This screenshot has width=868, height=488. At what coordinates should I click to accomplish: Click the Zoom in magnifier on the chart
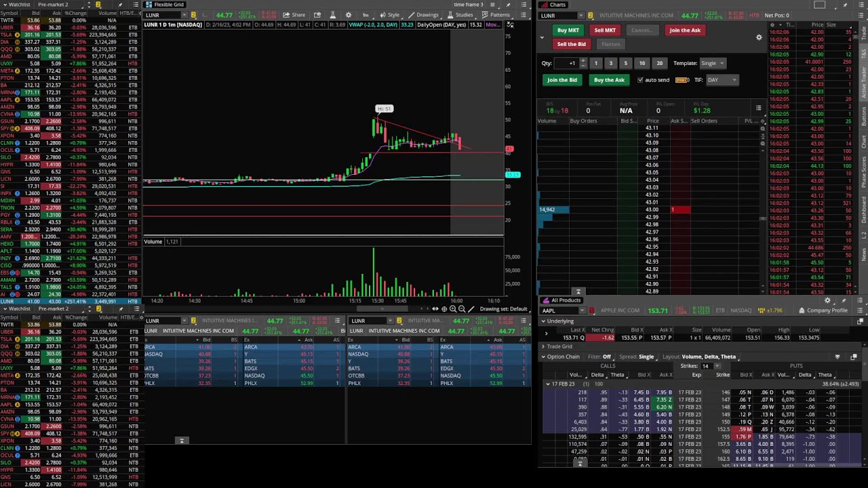click(453, 309)
